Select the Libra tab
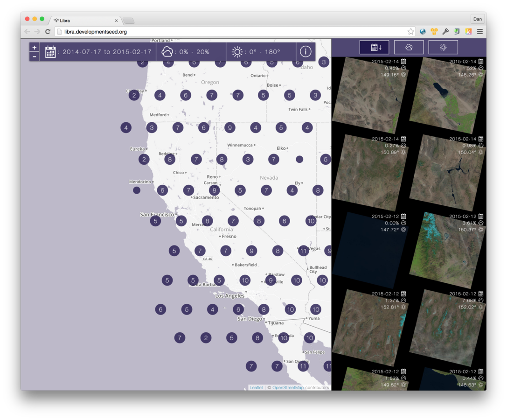 click(86, 21)
